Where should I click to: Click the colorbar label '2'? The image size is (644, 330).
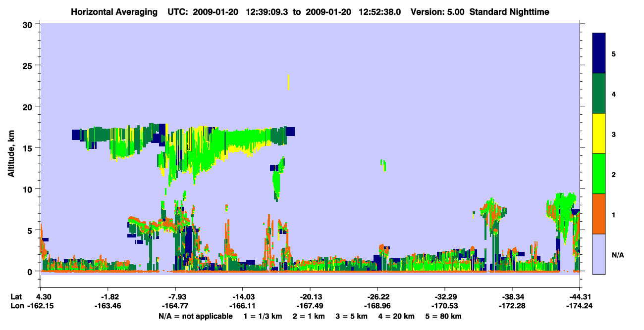point(614,174)
